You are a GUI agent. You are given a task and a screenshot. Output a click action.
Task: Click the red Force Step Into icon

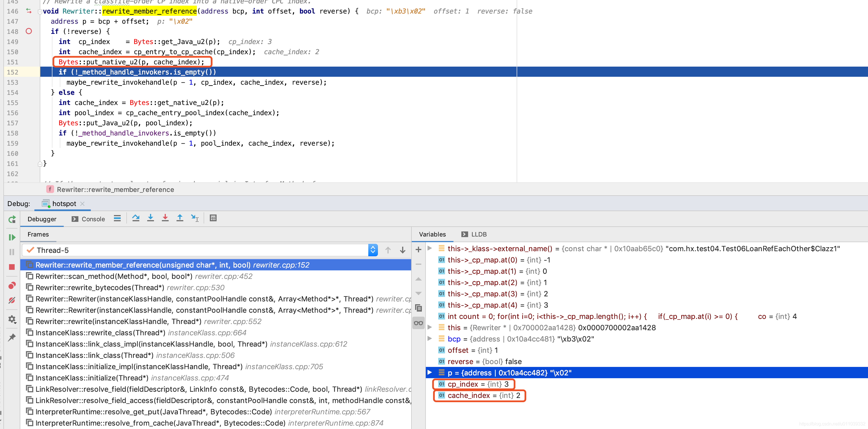(x=165, y=218)
